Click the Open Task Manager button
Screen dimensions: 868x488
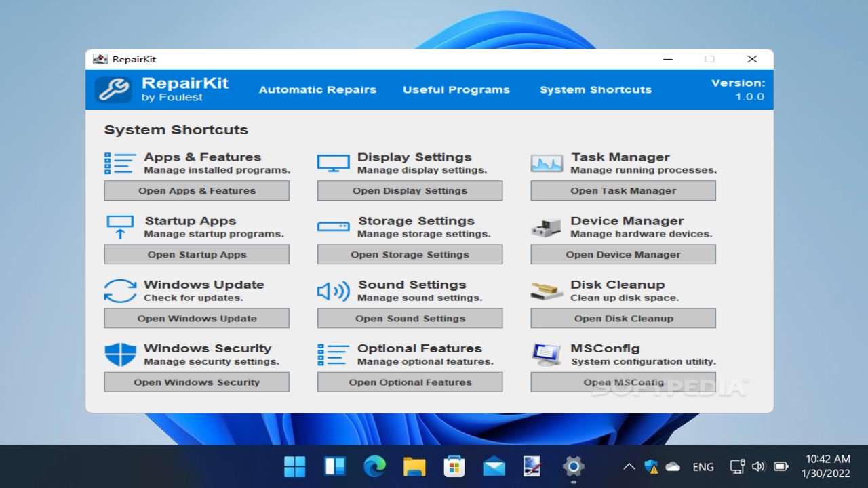(x=623, y=190)
